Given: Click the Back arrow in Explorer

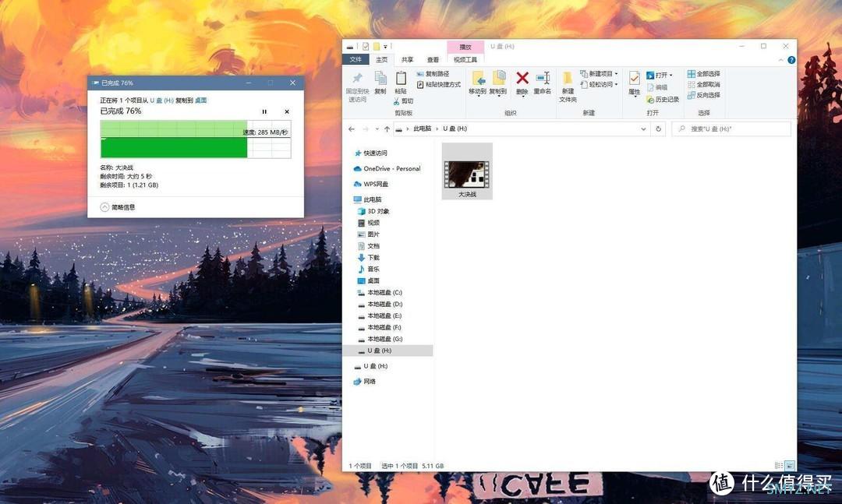Looking at the screenshot, I should point(351,129).
